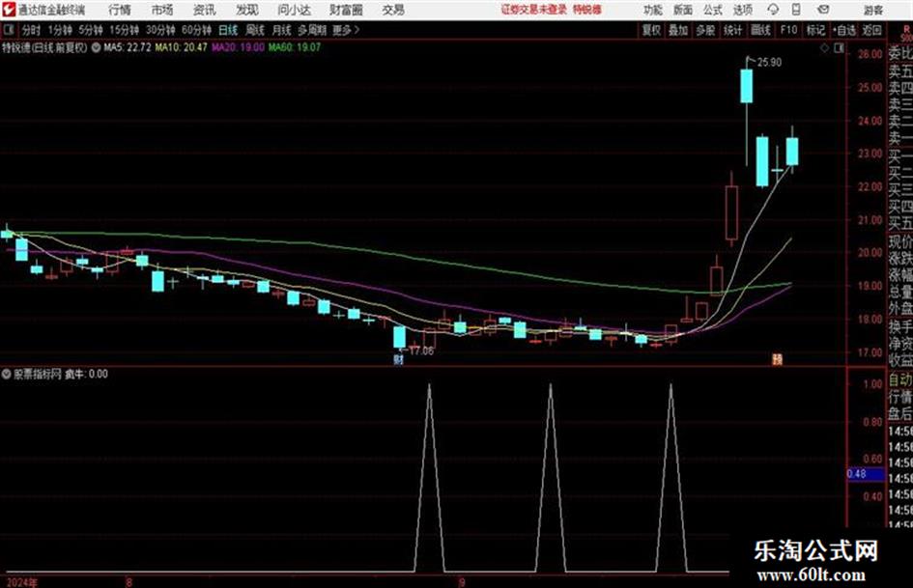
Task: Click the customer service headset icon
Action: [773, 10]
